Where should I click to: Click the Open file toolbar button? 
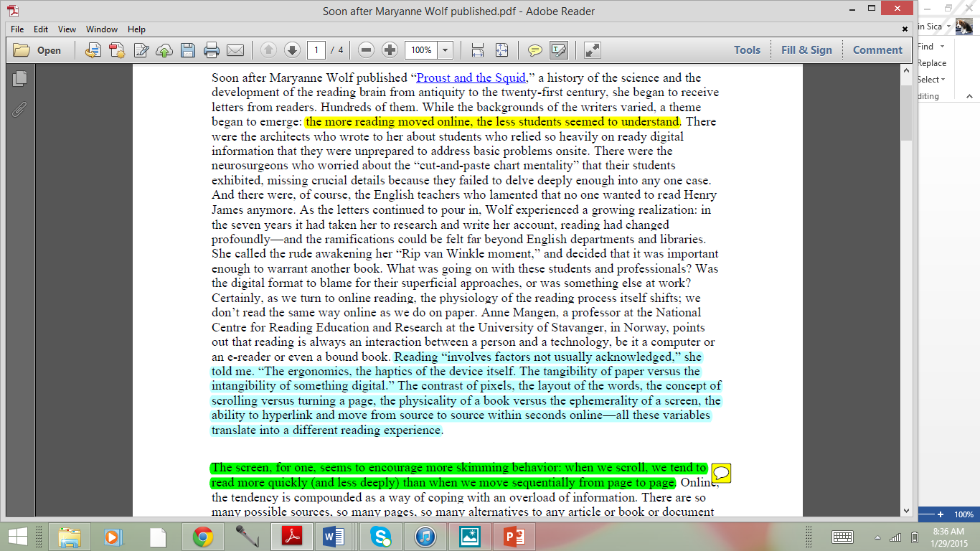point(37,50)
